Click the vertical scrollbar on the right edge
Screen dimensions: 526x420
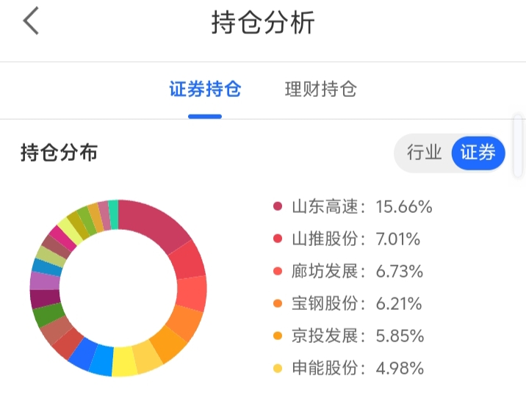(518, 146)
